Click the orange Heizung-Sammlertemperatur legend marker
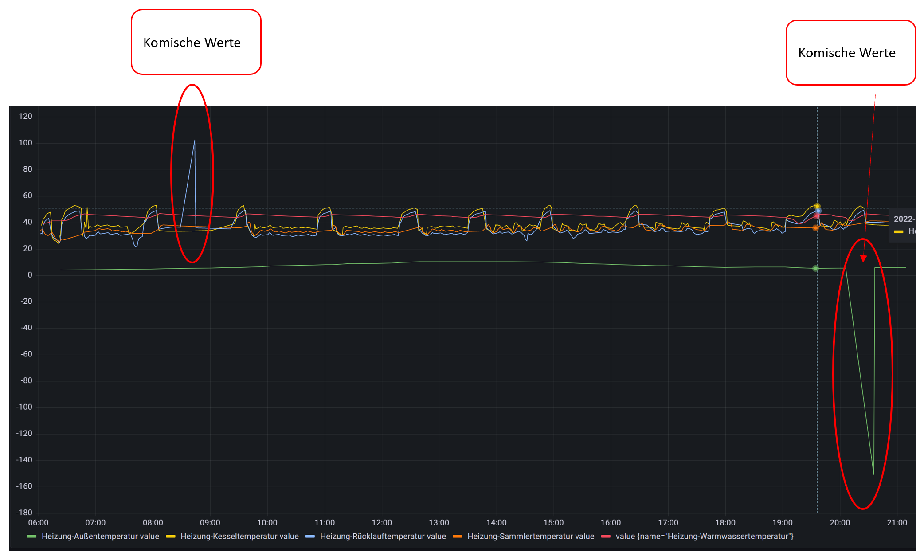Image resolution: width=924 pixels, height=560 pixels. click(457, 536)
